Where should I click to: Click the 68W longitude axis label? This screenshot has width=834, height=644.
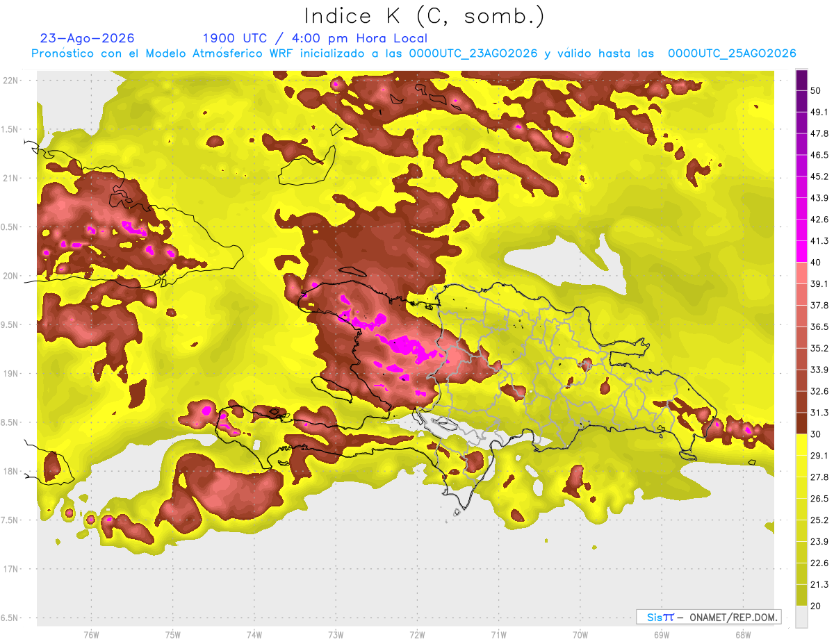coord(742,634)
